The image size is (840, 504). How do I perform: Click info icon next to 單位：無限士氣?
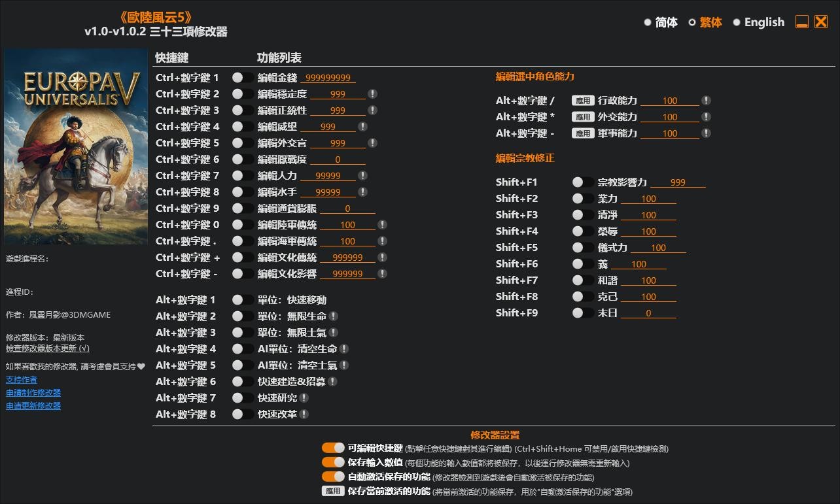(x=333, y=333)
